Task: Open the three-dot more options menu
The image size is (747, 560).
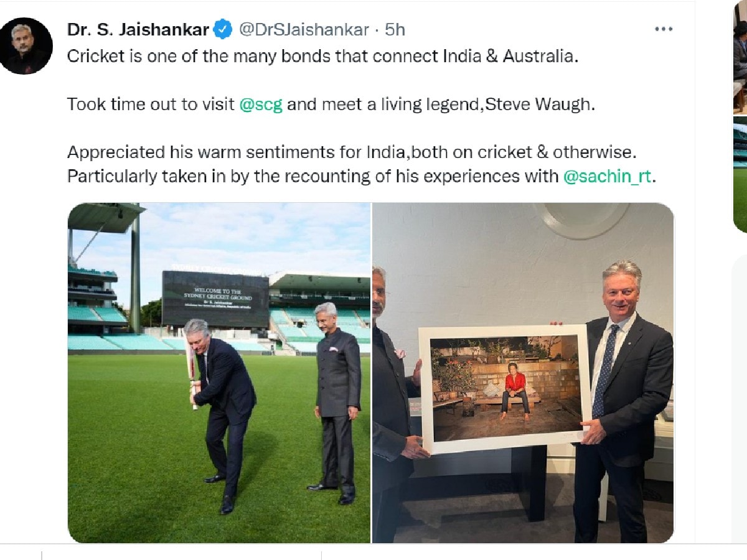Action: pos(664,29)
